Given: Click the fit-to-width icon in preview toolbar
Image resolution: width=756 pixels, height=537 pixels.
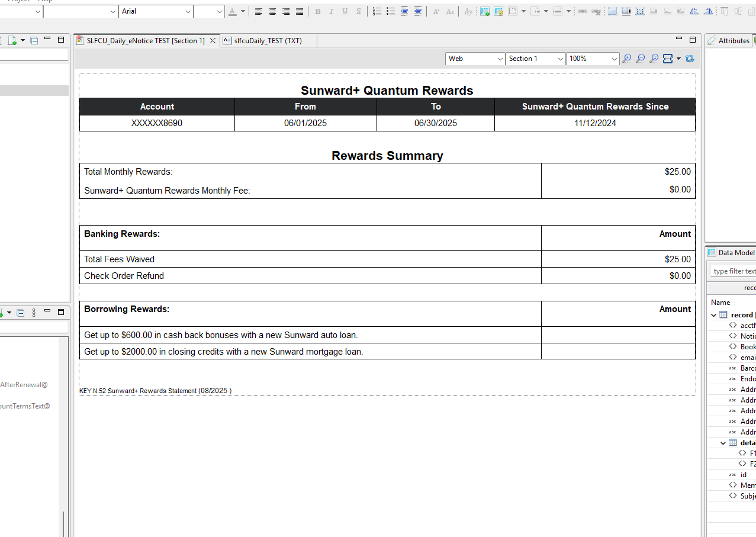Looking at the screenshot, I should pos(668,59).
